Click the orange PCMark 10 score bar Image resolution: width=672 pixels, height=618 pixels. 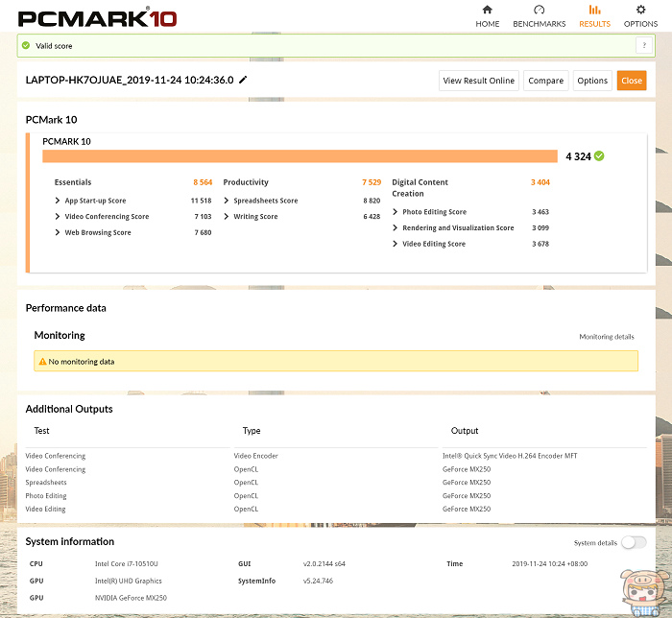[x=300, y=155]
